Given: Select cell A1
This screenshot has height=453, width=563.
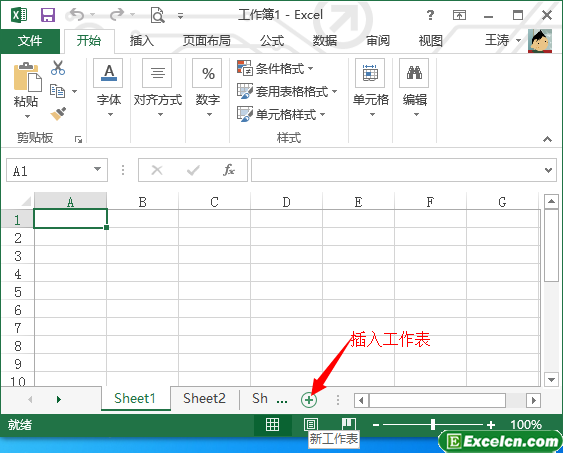Looking at the screenshot, I should click(70, 218).
